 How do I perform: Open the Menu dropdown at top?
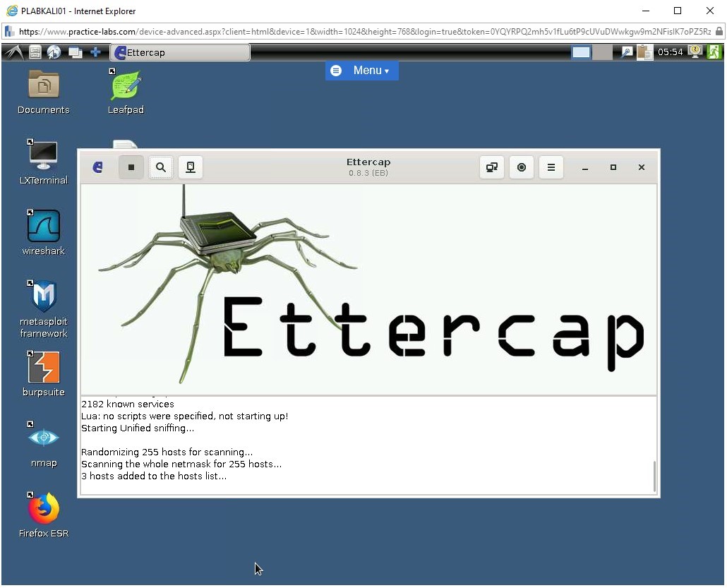[x=361, y=70]
